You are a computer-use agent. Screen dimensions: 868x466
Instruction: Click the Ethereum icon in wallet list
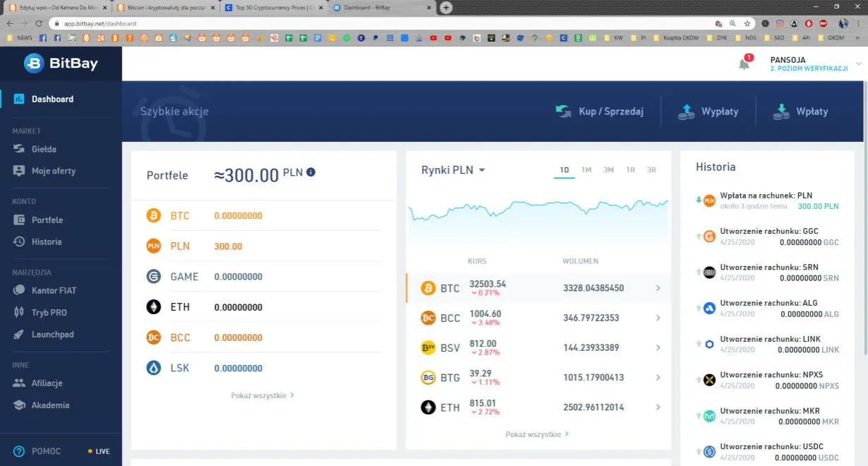point(154,307)
